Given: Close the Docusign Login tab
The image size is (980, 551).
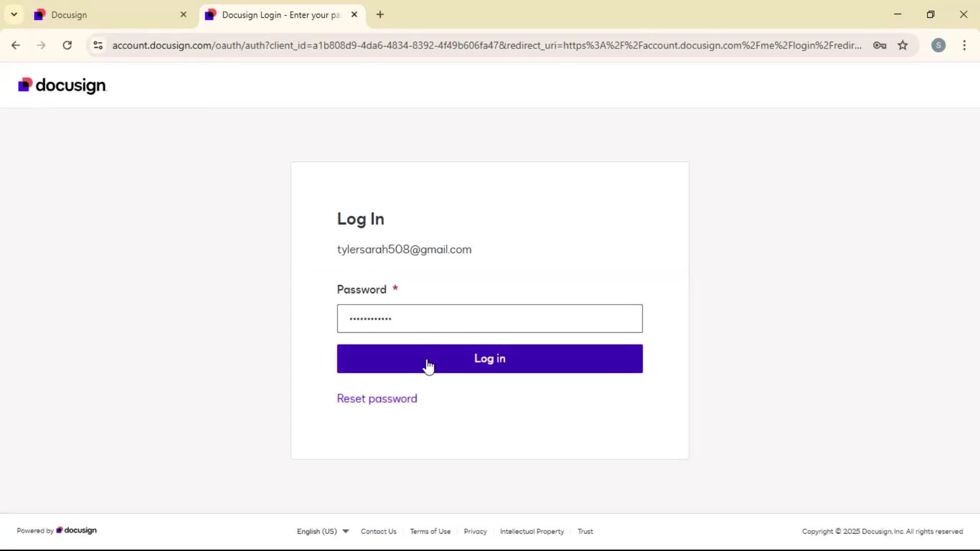Looking at the screenshot, I should point(354,15).
